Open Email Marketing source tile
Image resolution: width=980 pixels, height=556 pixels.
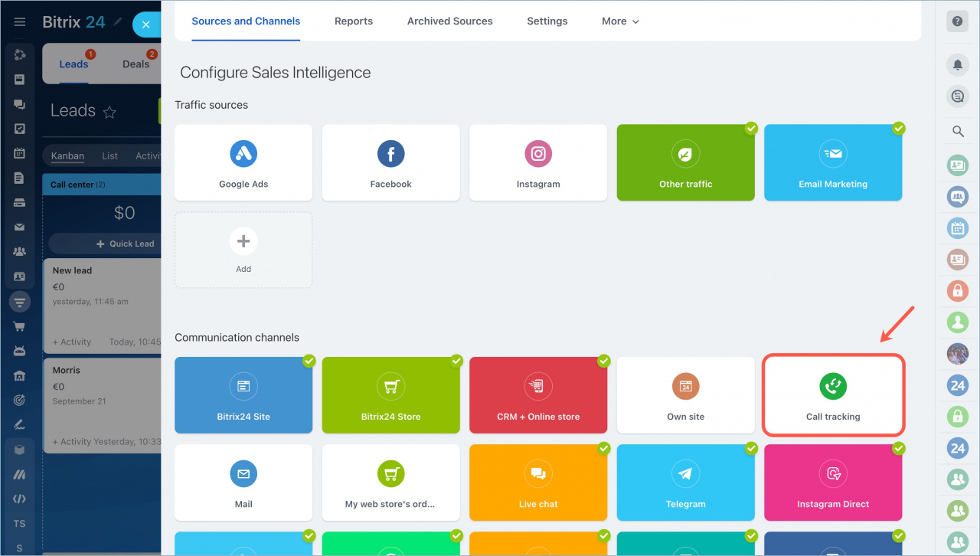[x=833, y=163]
